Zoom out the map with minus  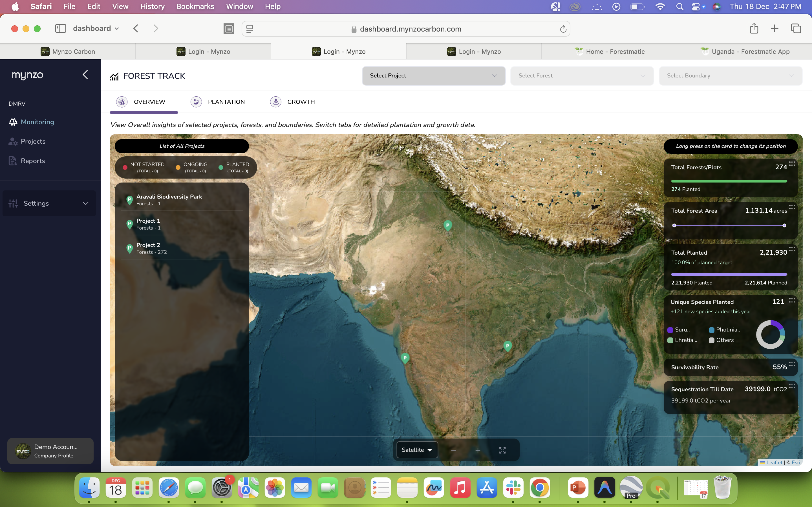pos(453,450)
